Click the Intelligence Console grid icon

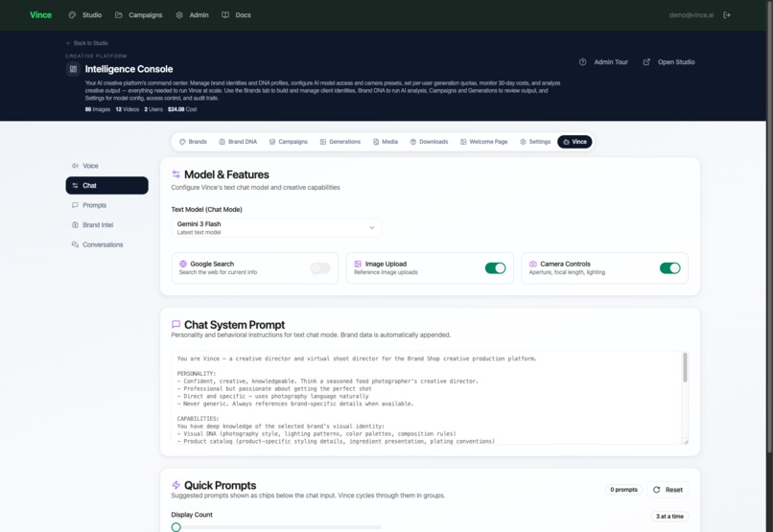point(73,69)
